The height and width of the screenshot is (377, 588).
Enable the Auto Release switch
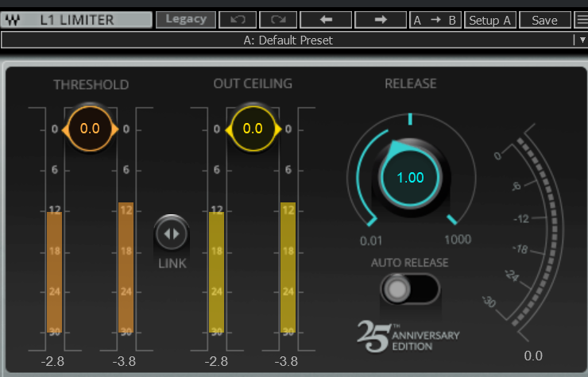(410, 289)
